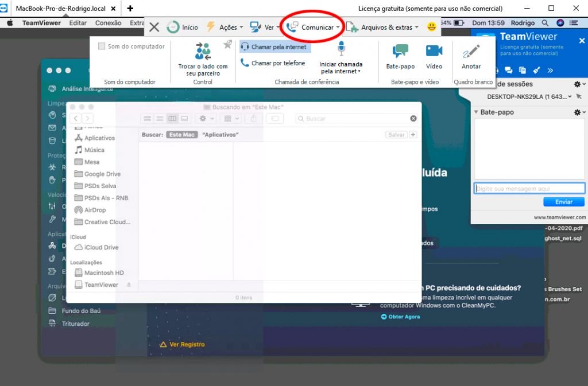This screenshot has width=588, height=386.
Task: Open the Comunicar dropdown menu
Action: (313, 28)
